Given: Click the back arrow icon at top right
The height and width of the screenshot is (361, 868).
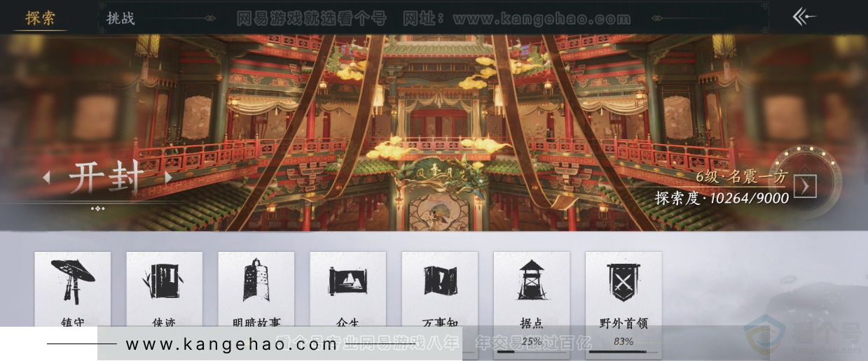Looking at the screenshot, I should [x=804, y=17].
